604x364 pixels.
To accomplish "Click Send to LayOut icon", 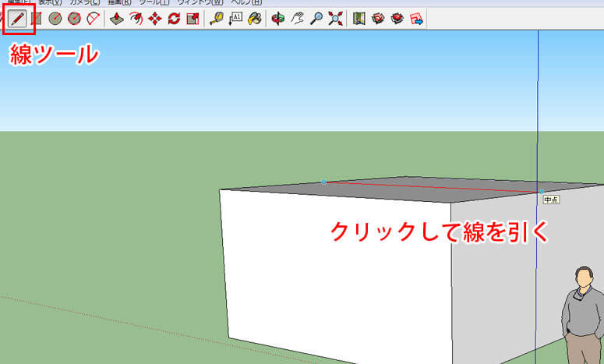I will (x=416, y=19).
